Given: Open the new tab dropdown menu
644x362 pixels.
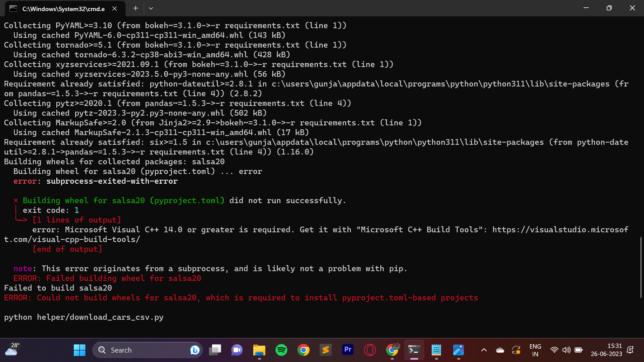Looking at the screenshot, I should 151,8.
